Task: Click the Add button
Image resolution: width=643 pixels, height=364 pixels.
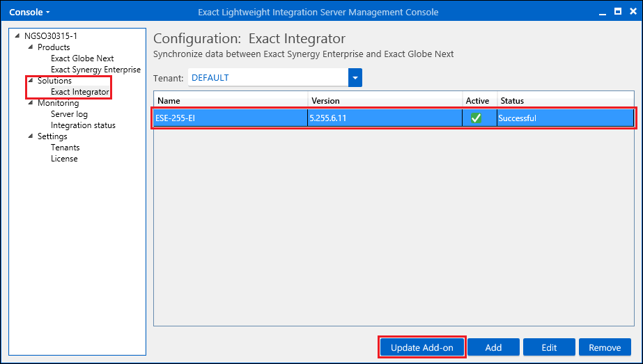Action: click(493, 347)
